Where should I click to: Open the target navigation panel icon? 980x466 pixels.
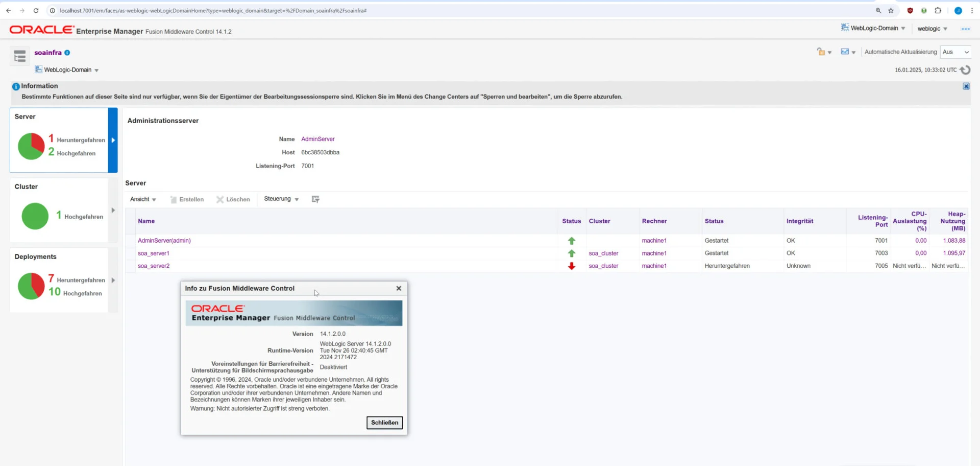(20, 56)
